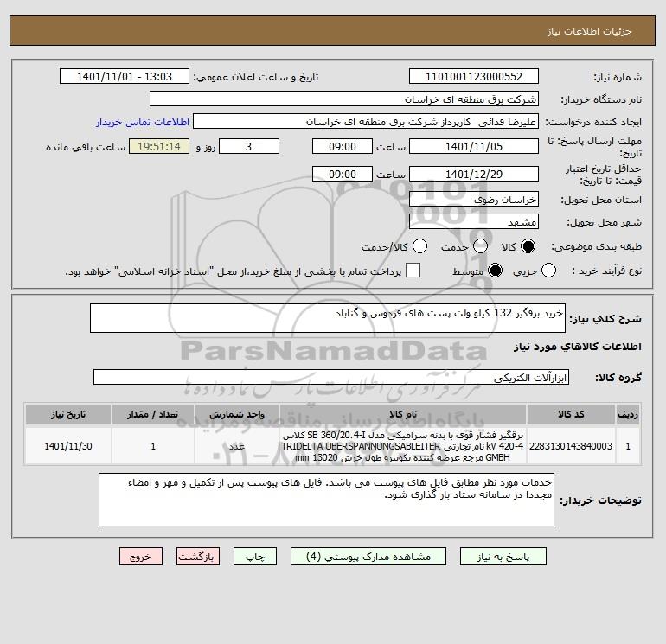This screenshot has height=644, width=666.
Task: Open اطلاعات تماس خریدار link
Action: tap(143, 122)
